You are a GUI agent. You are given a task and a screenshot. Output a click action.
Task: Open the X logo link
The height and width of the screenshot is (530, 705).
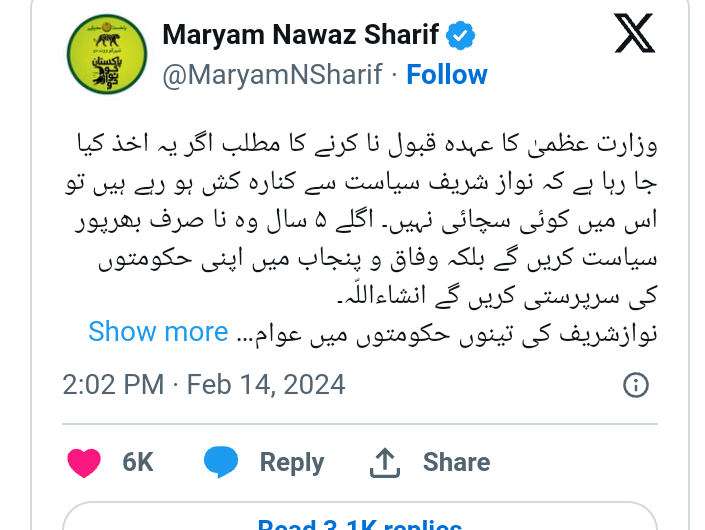click(634, 33)
